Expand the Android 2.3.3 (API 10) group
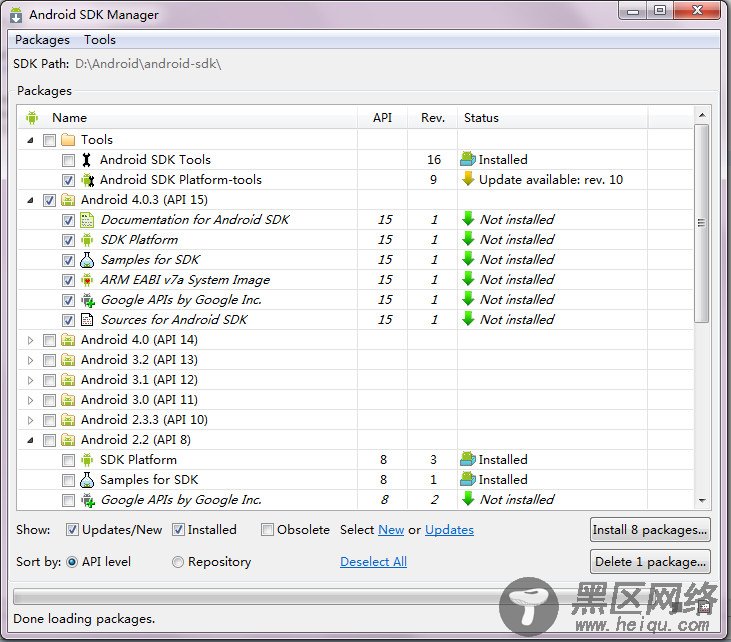 point(30,421)
